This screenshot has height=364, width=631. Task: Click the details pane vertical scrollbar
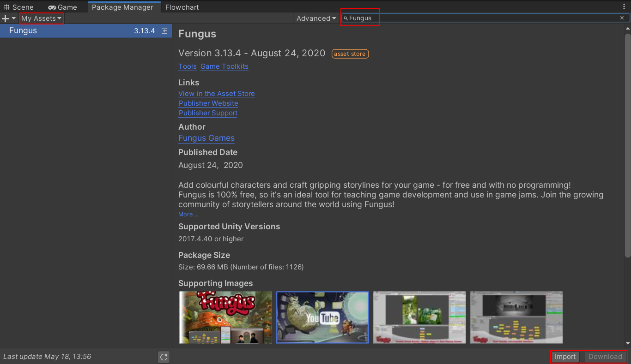tap(627, 145)
